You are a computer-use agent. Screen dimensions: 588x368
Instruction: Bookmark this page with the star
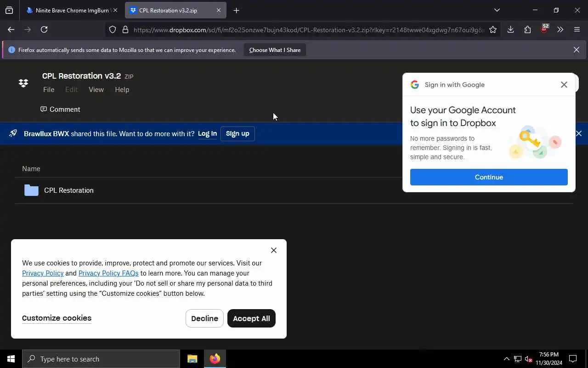[493, 30]
